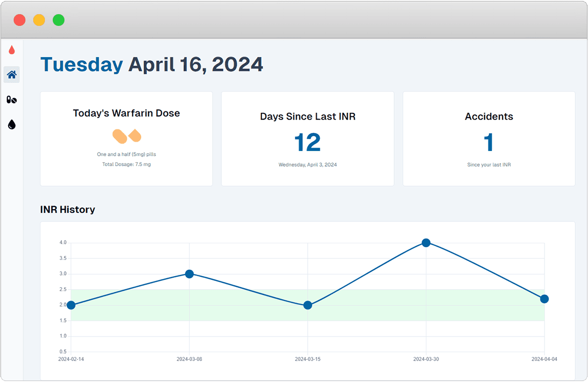The width and height of the screenshot is (588, 382).
Task: Click the 'Tuesday' word in the header
Action: click(82, 64)
